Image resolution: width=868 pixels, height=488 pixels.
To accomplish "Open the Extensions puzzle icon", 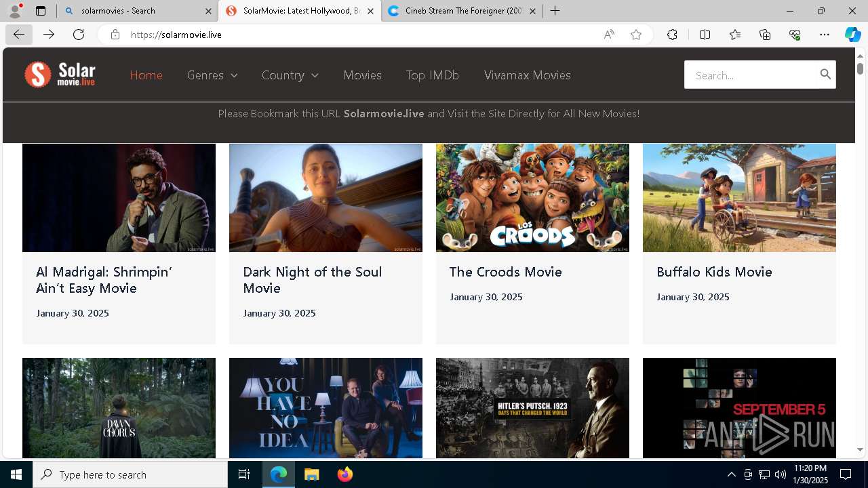I will pyautogui.click(x=672, y=35).
